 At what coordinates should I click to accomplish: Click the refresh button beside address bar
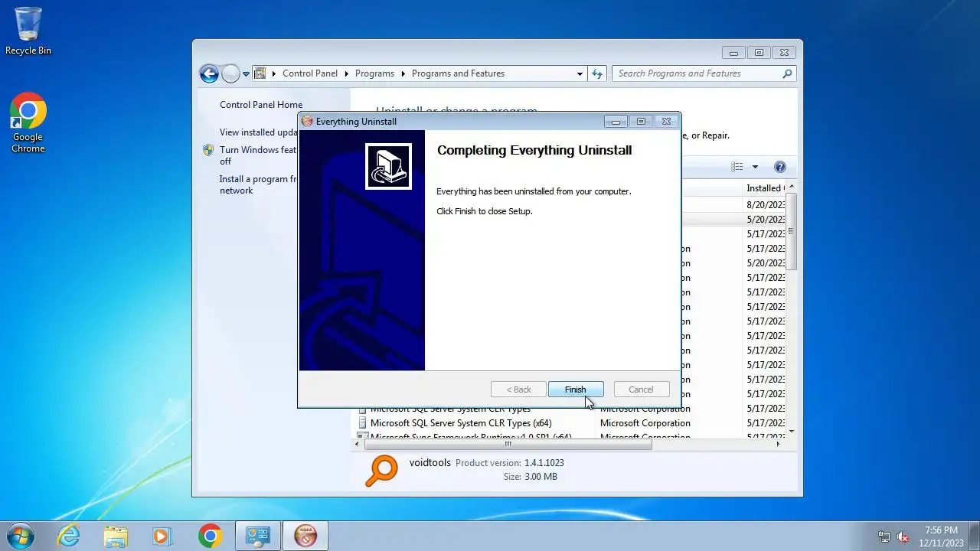[x=598, y=73]
